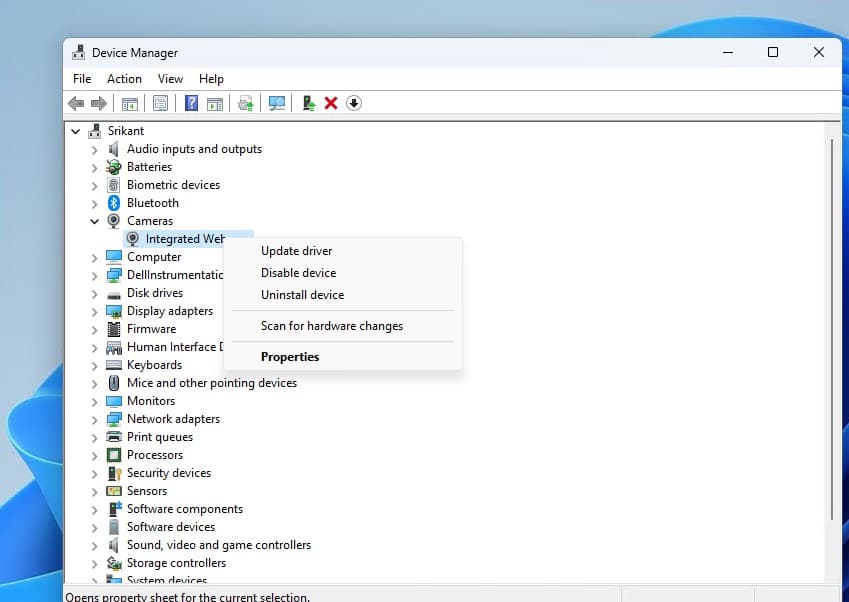Expand the Network adapters category
This screenshot has height=602, width=849.
[x=95, y=419]
